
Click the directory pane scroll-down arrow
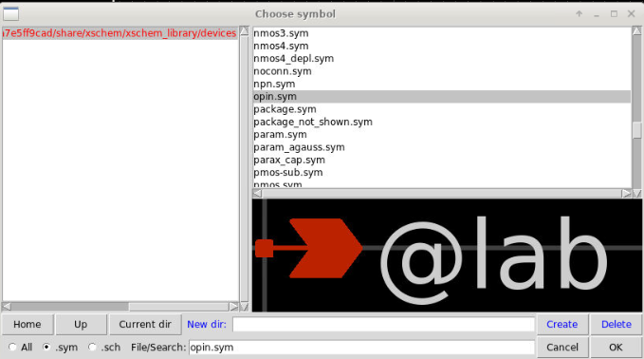[x=244, y=307]
